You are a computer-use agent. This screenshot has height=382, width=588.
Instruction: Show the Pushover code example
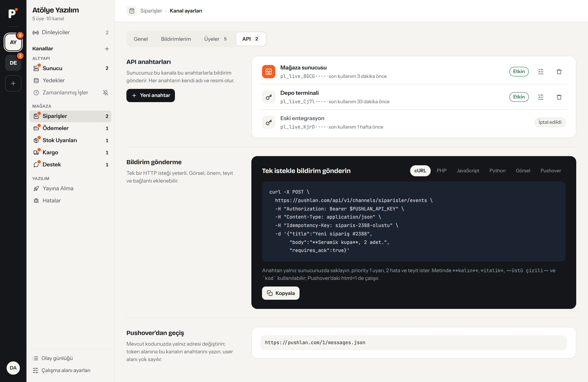click(551, 171)
